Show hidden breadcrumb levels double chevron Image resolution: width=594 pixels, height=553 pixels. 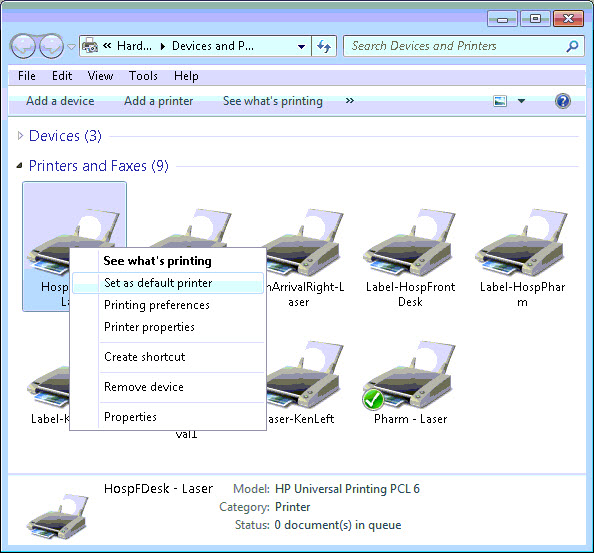tap(107, 46)
